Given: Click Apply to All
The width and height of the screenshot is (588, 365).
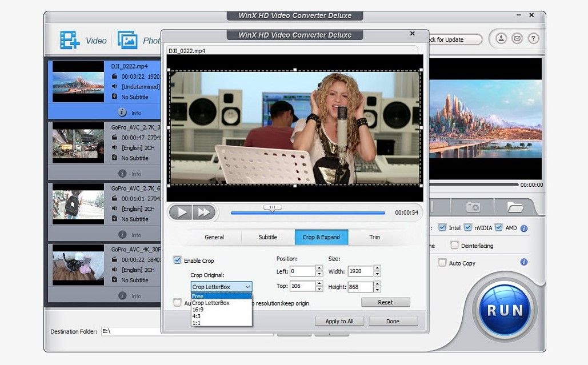Looking at the screenshot, I should pyautogui.click(x=339, y=321).
